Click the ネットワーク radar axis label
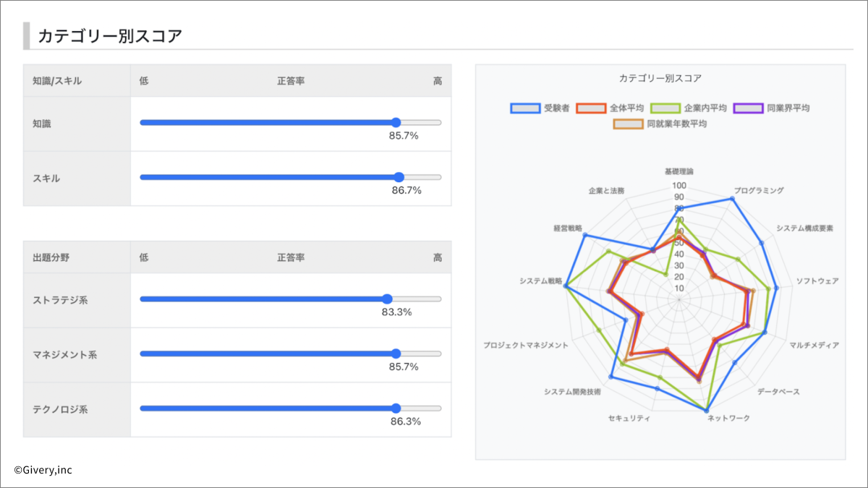Image resolution: width=868 pixels, height=488 pixels. pyautogui.click(x=728, y=419)
